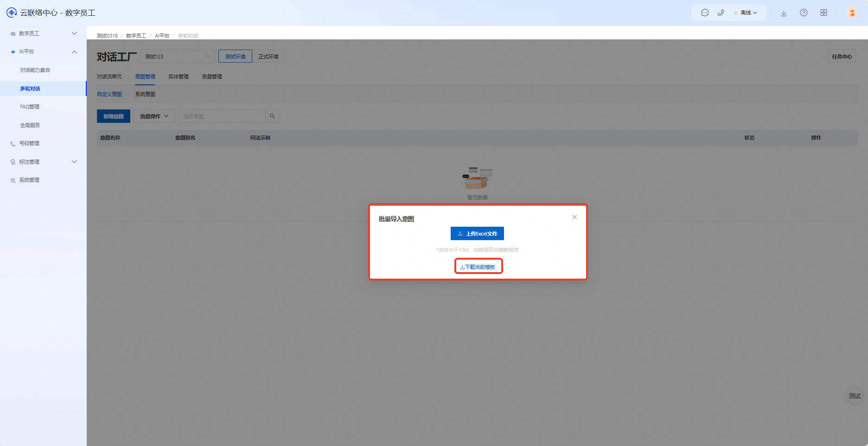The width and height of the screenshot is (868, 446).
Task: Focus the intent search input field
Action: click(222, 116)
